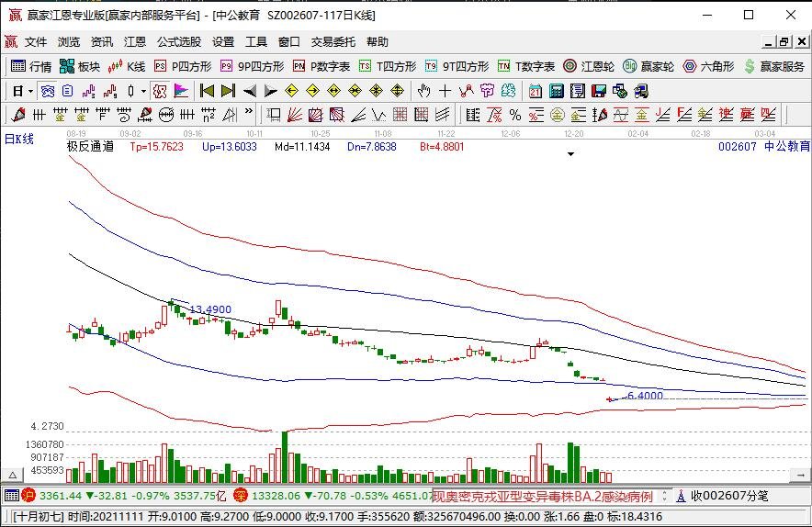The width and height of the screenshot is (812, 527).
Task: Open the calculator icon
Action: click(556, 92)
